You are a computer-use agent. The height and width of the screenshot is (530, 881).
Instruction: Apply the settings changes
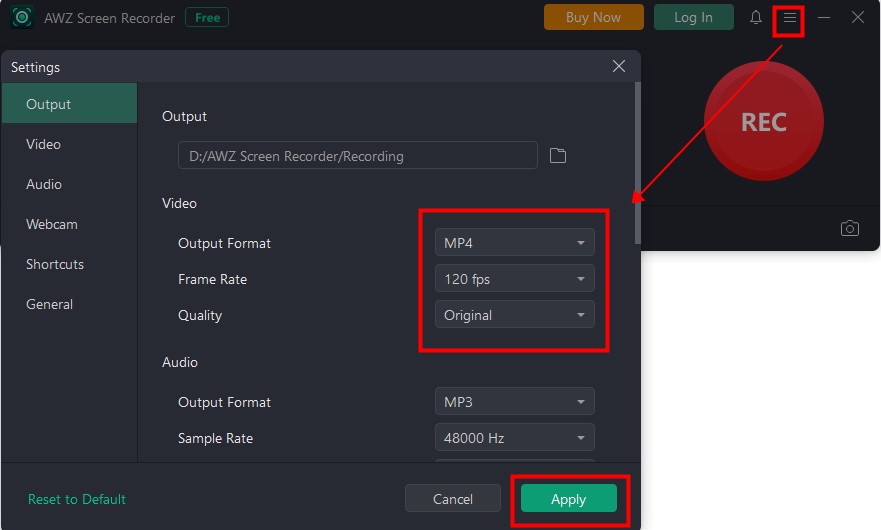(x=569, y=499)
